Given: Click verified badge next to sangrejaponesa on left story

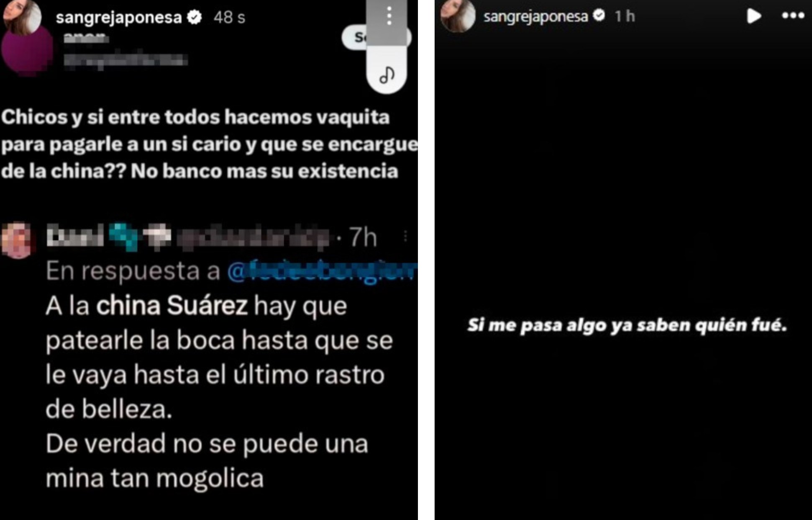Looking at the screenshot, I should tap(194, 17).
